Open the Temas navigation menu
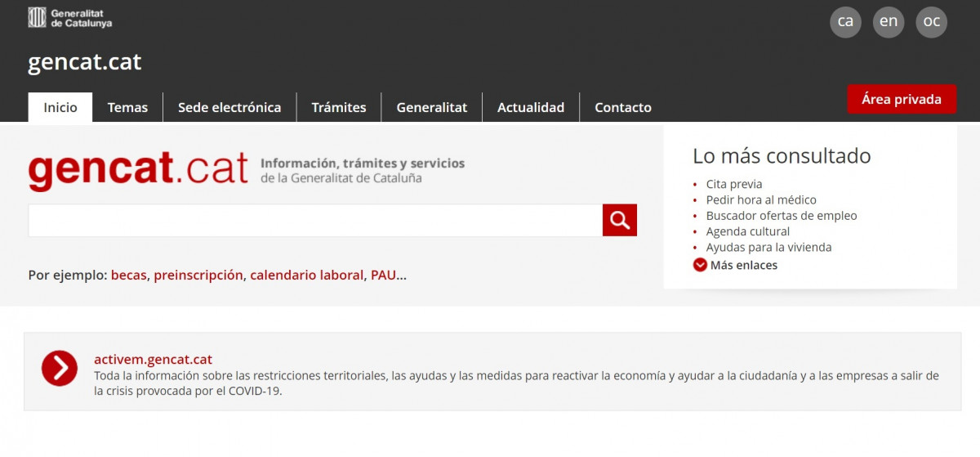980x457 pixels. [127, 107]
